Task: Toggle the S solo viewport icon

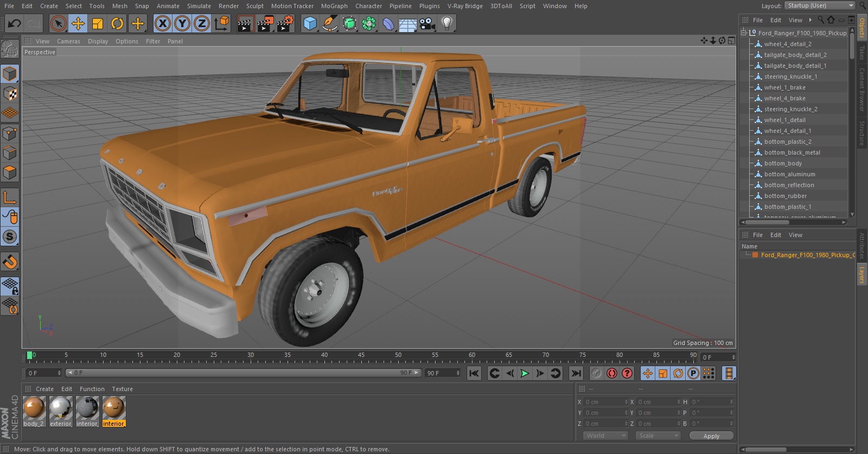Action: [10, 237]
